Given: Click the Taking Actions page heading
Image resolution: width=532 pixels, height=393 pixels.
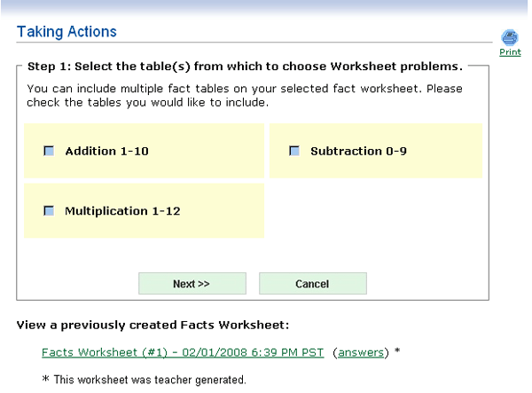Looking at the screenshot, I should (x=66, y=32).
